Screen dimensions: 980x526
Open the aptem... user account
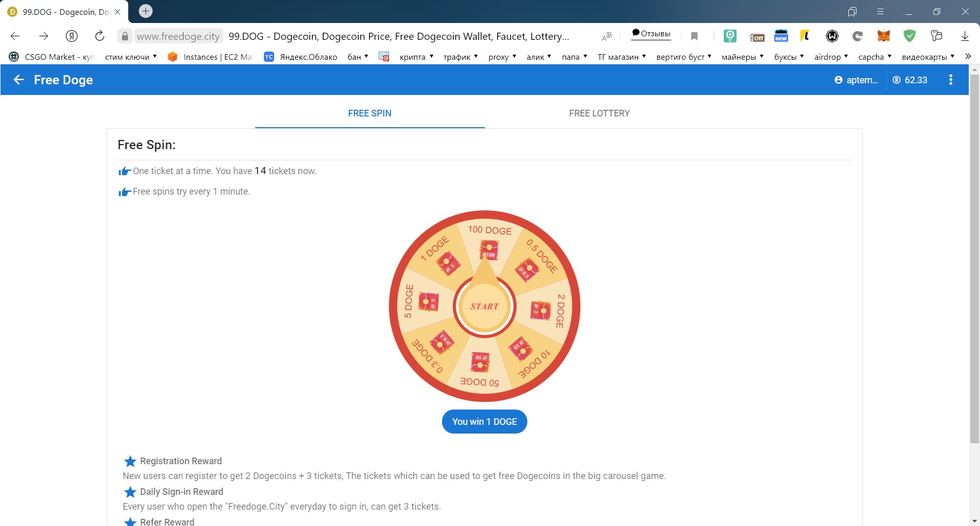click(x=856, y=80)
